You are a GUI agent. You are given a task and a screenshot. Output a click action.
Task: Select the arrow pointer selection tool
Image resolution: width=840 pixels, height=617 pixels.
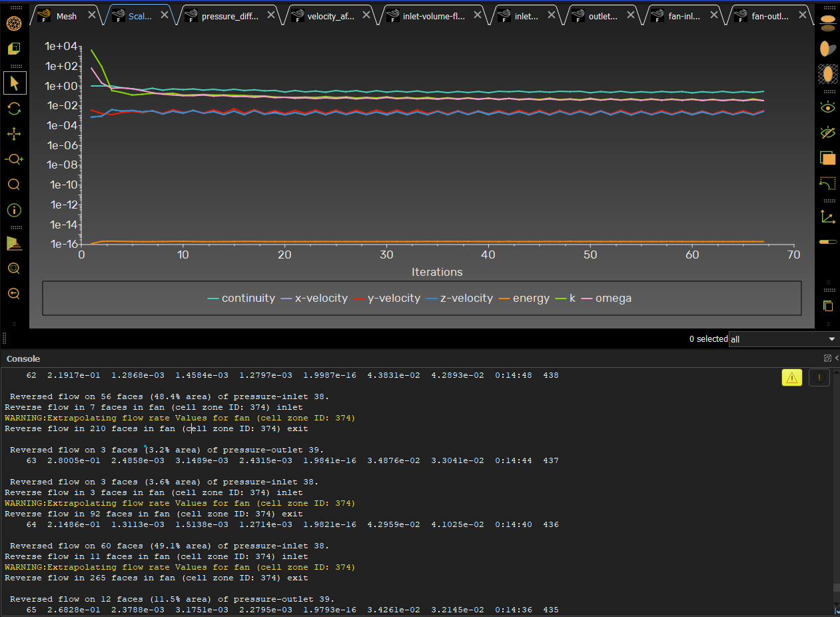click(14, 83)
